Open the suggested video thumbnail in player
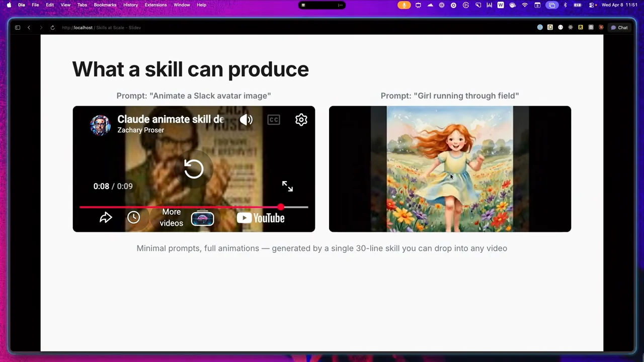 point(202,218)
